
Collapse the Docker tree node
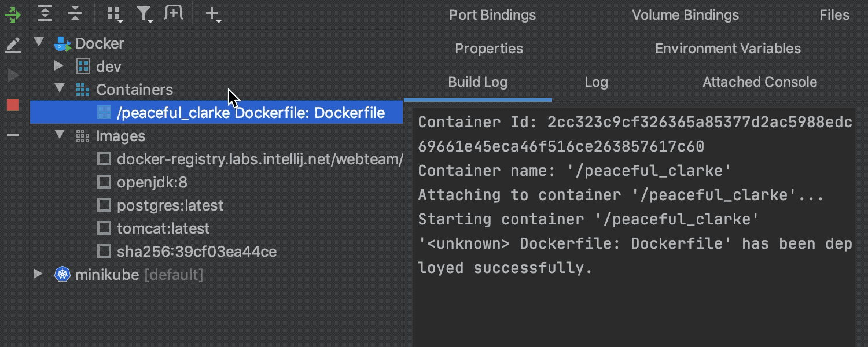click(39, 42)
